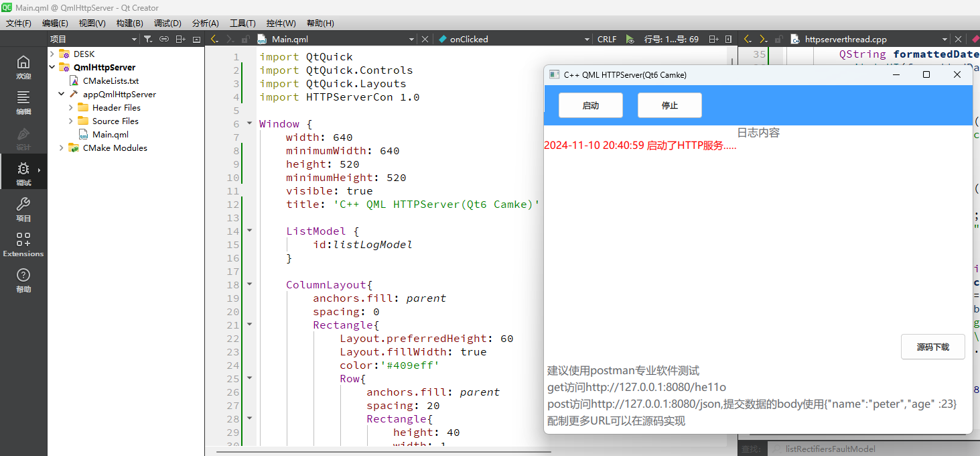Expand the DESK project tree
980x456 pixels.
52,53
